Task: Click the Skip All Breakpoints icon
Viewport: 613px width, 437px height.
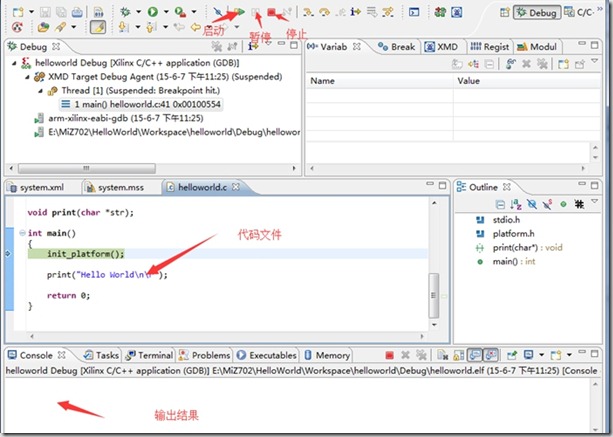Action: coord(218,12)
